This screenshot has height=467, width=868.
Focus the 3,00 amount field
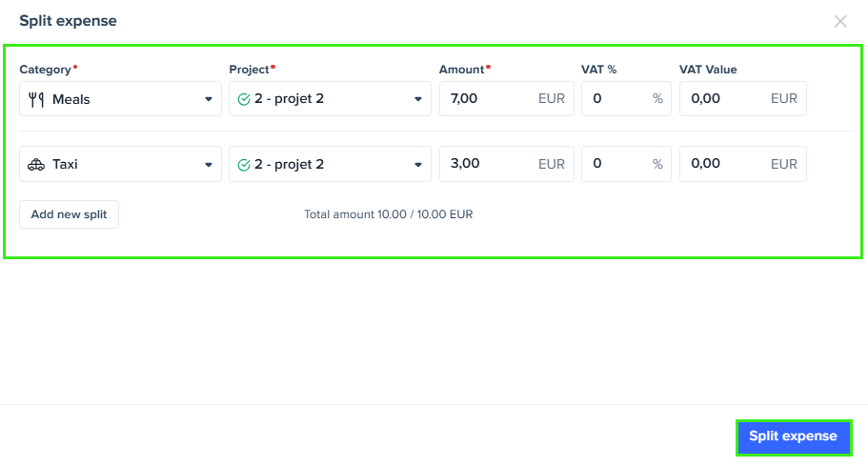tap(507, 164)
